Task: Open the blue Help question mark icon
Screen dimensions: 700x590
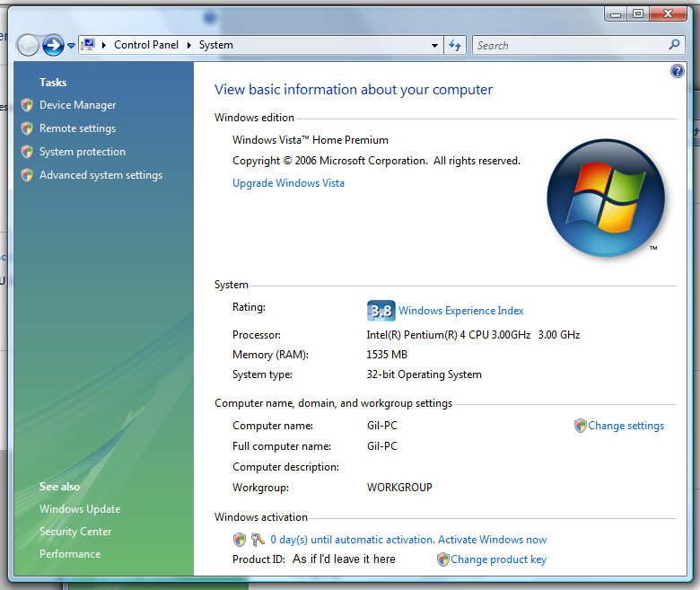Action: pos(678,71)
